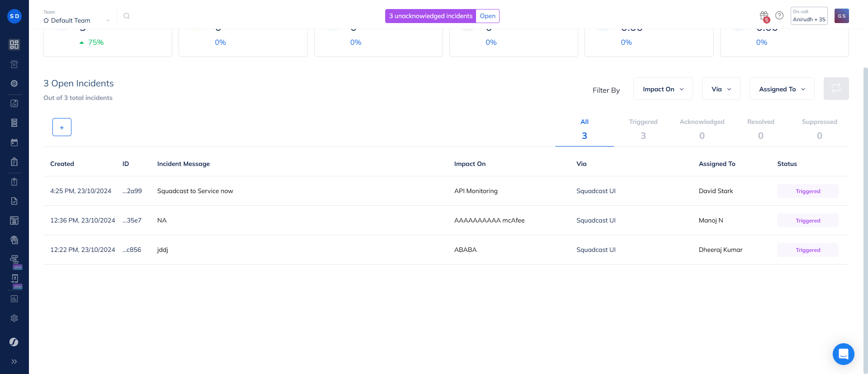Open the incidents siren icon in sidebar
868x374 pixels.
pyautogui.click(x=14, y=64)
